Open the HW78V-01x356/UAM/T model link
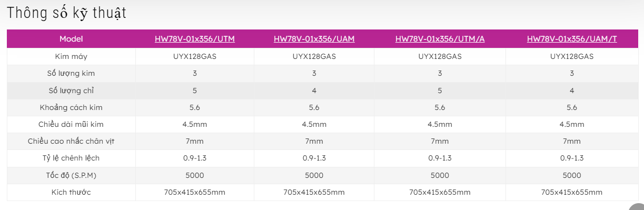 pos(572,39)
